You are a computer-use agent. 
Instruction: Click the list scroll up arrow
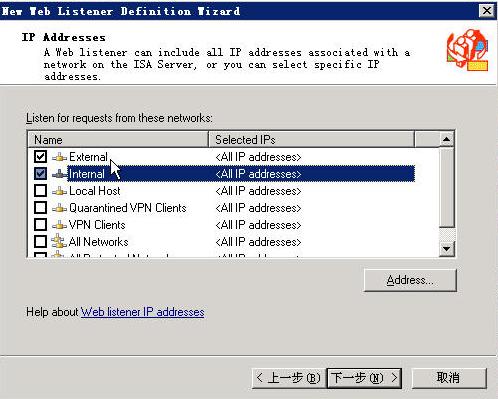(447, 139)
